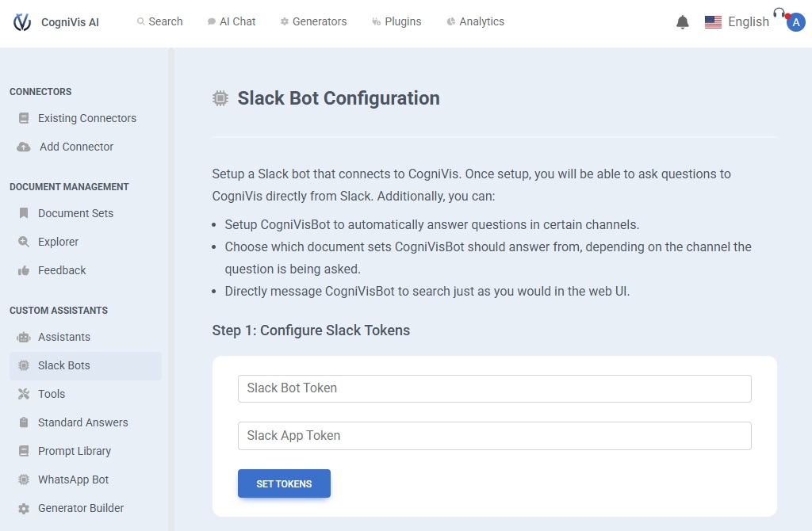Open notifications bell icon
Image resolution: width=812 pixels, height=531 pixels.
coord(683,22)
